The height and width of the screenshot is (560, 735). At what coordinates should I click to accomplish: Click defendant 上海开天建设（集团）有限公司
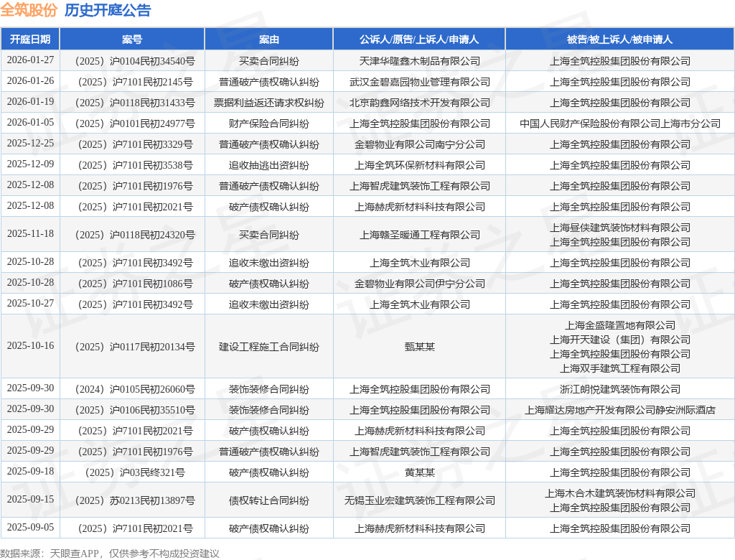[619, 340]
